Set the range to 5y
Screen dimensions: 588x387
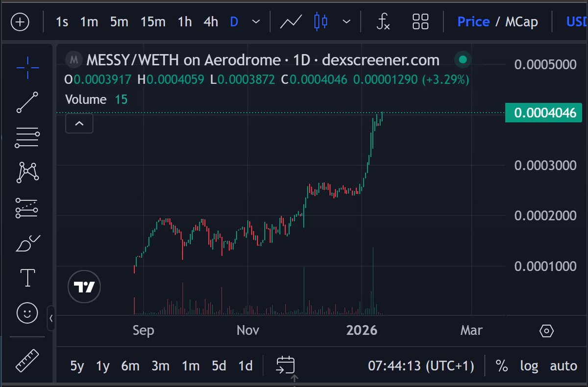[x=77, y=366]
